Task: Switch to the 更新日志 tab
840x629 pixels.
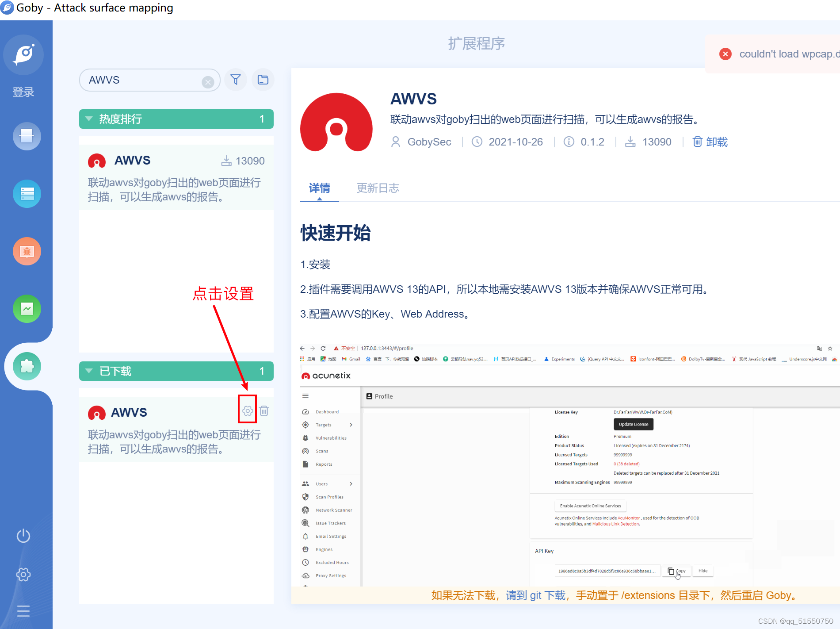Action: click(x=378, y=188)
